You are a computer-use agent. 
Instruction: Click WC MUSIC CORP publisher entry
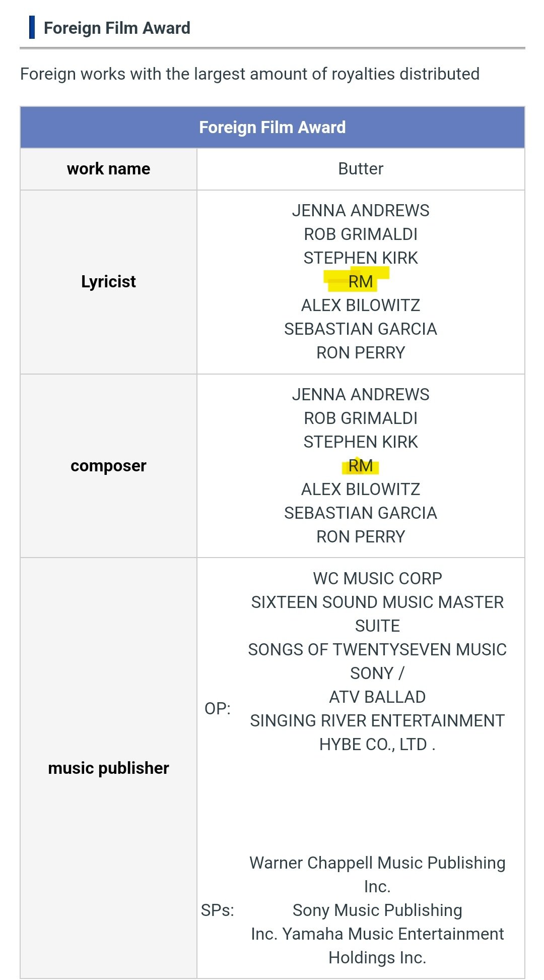[x=377, y=578]
